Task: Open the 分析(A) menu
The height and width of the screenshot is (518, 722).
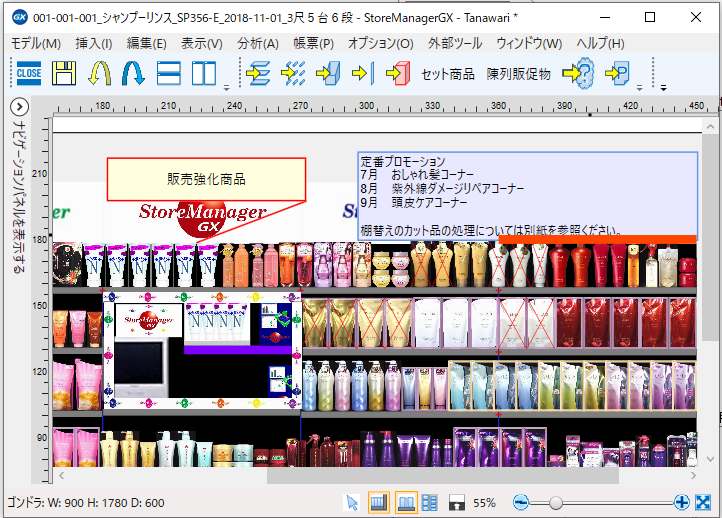Action: pos(257,43)
